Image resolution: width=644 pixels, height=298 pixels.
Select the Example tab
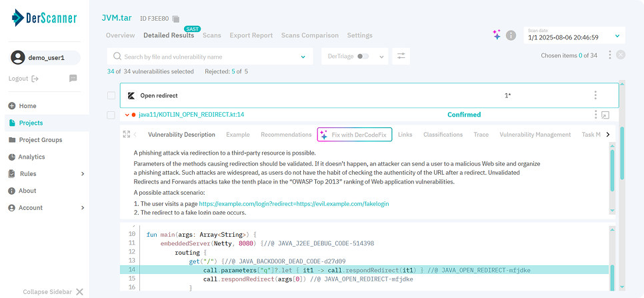[238, 135]
